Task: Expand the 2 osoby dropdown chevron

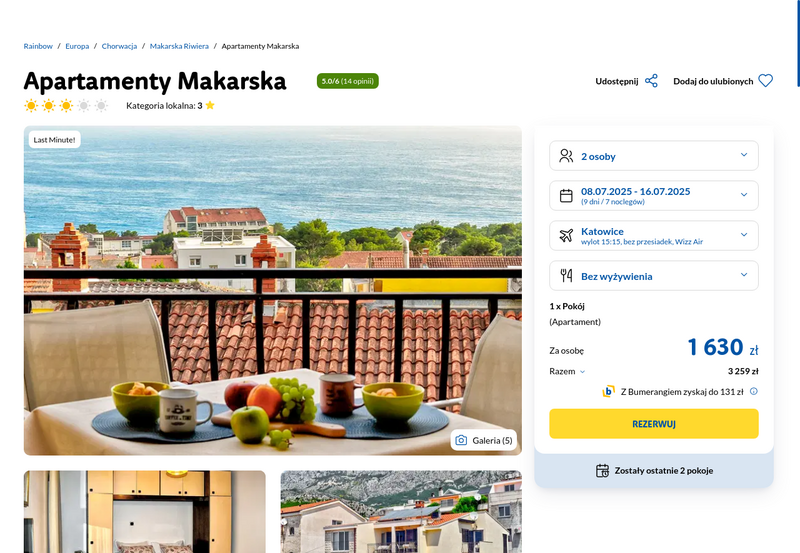Action: tap(744, 155)
